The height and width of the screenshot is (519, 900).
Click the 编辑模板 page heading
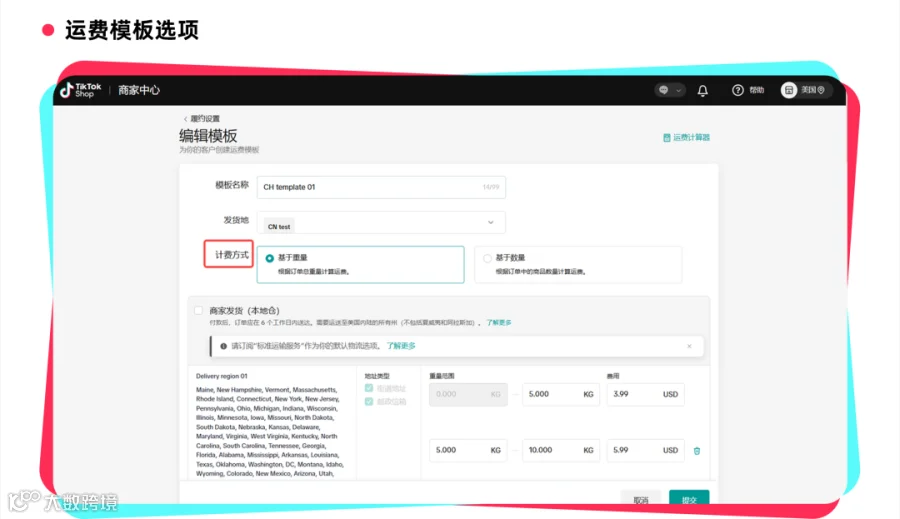click(x=208, y=136)
